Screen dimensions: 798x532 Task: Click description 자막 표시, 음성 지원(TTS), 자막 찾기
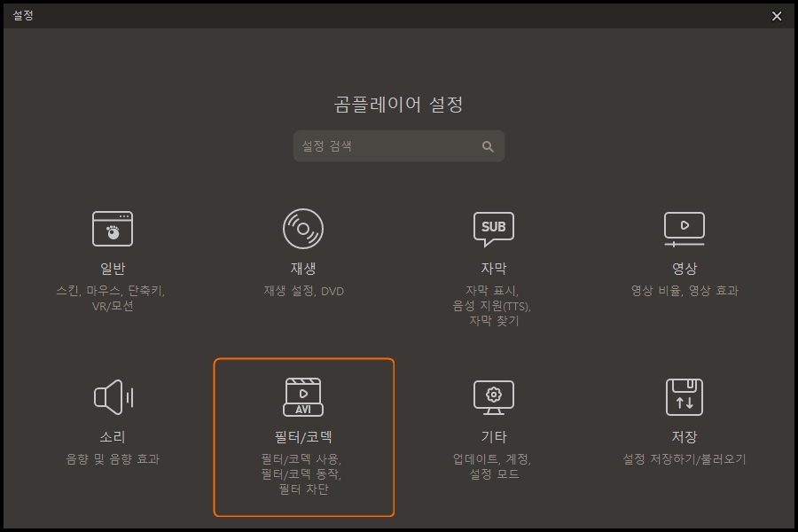click(x=491, y=305)
